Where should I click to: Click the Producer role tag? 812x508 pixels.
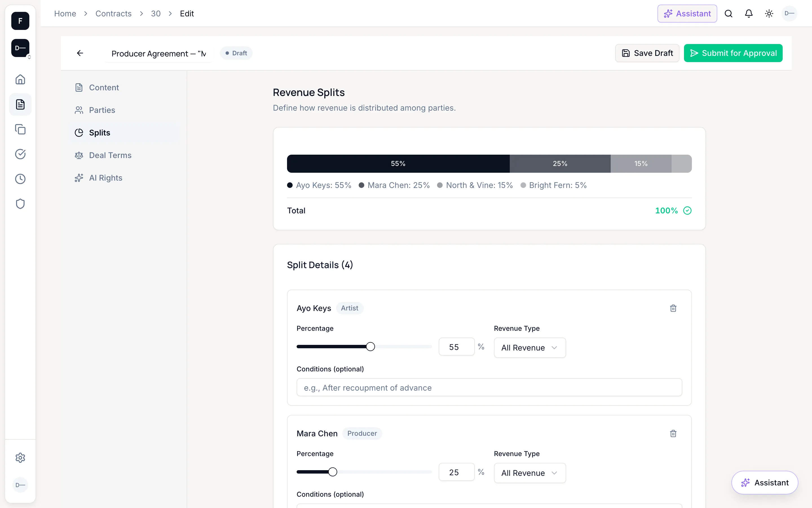362,433
